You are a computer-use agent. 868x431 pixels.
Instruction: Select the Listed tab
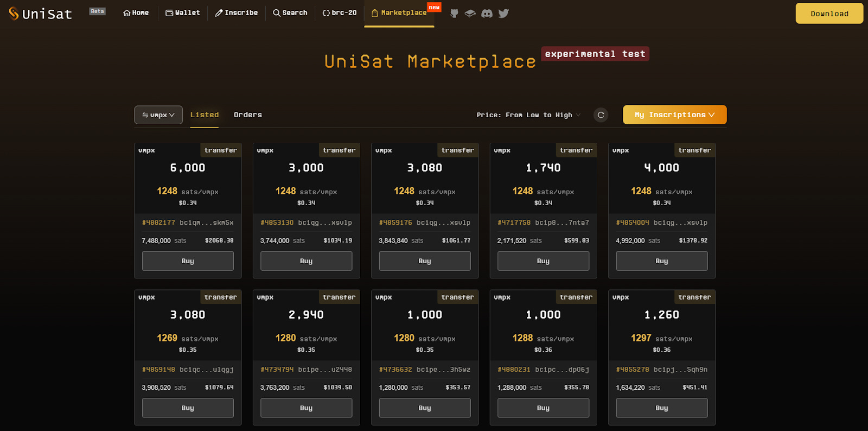point(205,115)
